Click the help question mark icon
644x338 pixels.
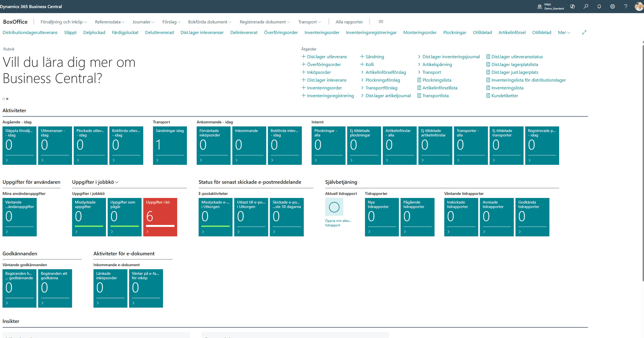pos(626,6)
